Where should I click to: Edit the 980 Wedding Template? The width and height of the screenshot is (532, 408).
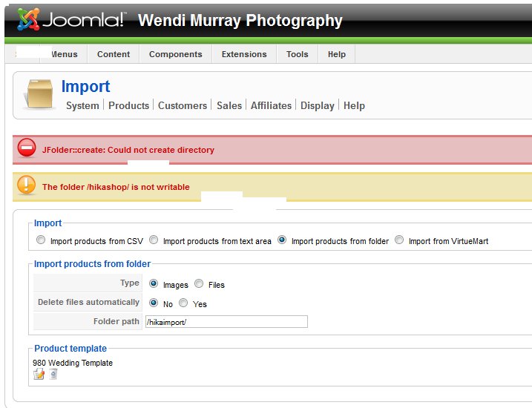click(x=39, y=375)
